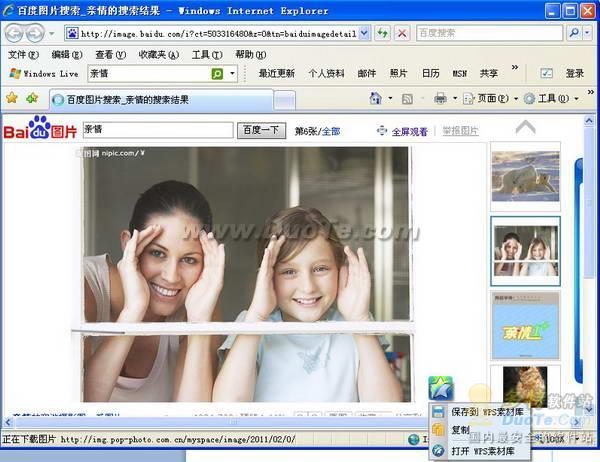Open a new blank tab
600x462 pixels.
[285, 101]
